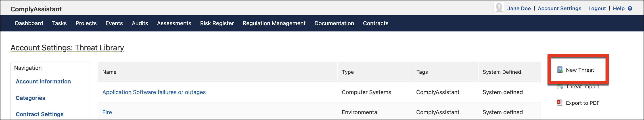644x120 pixels.
Task: Click the Account Settings link
Action: (559, 8)
